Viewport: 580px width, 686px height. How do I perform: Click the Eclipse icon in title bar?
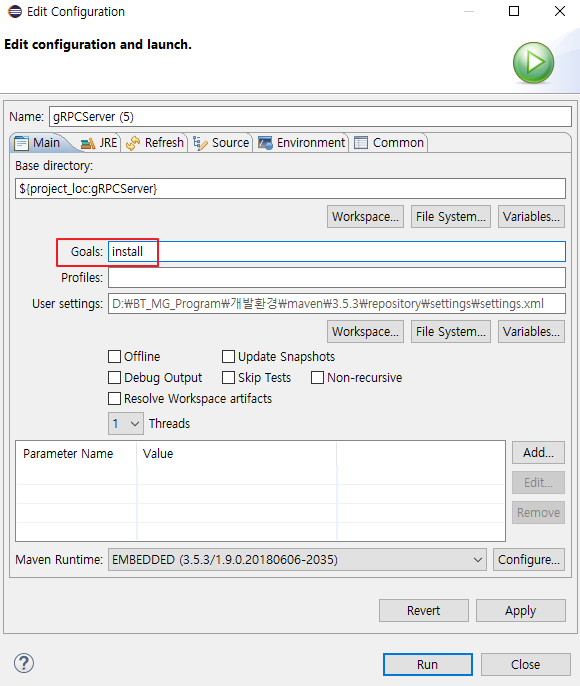click(14, 11)
